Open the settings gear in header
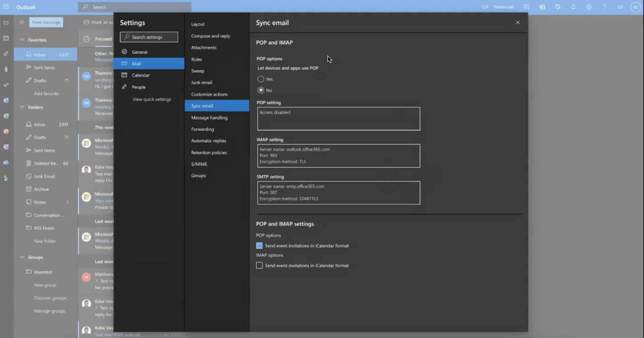The height and width of the screenshot is (338, 644). click(x=589, y=7)
